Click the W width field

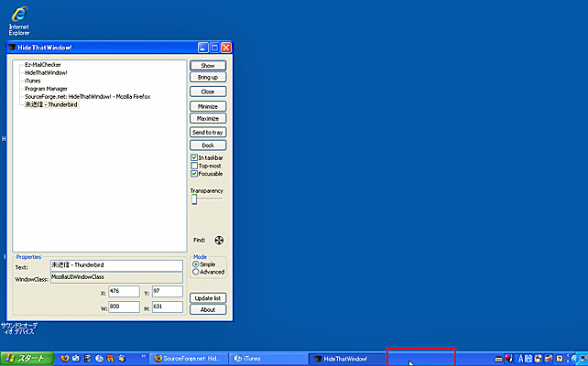pos(125,307)
